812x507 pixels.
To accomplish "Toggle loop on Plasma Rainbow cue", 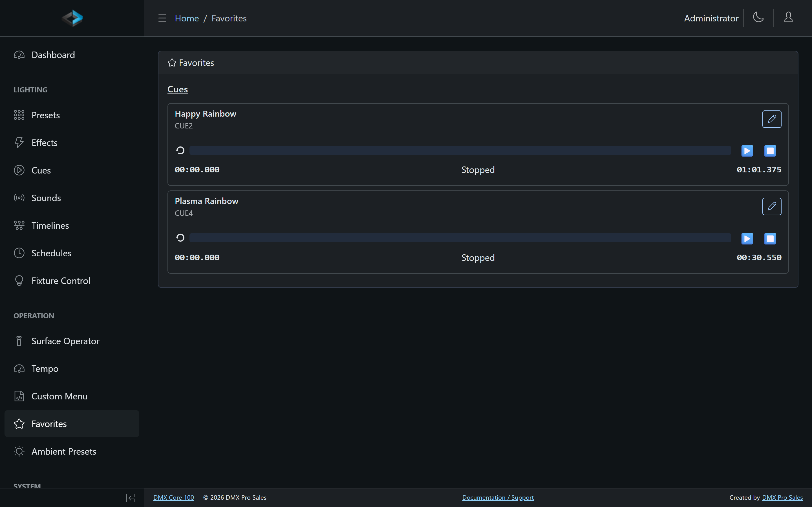I will click(x=180, y=238).
